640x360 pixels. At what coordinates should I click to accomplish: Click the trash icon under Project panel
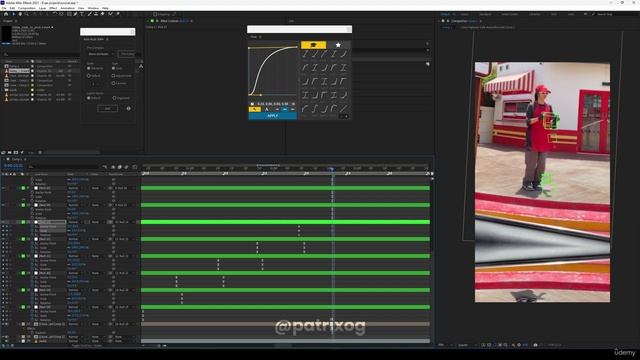pos(40,152)
